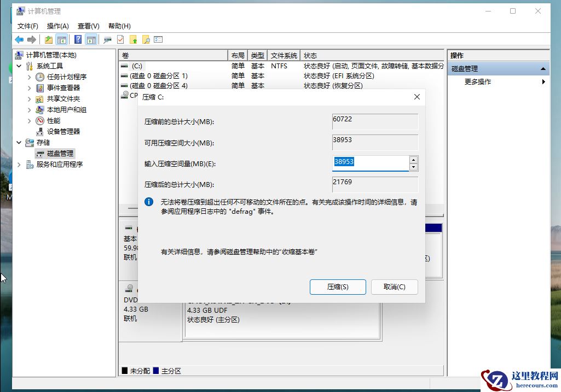Image resolution: width=561 pixels, height=392 pixels.
Task: Toggle the console tree show/hide icon
Action: click(62, 39)
